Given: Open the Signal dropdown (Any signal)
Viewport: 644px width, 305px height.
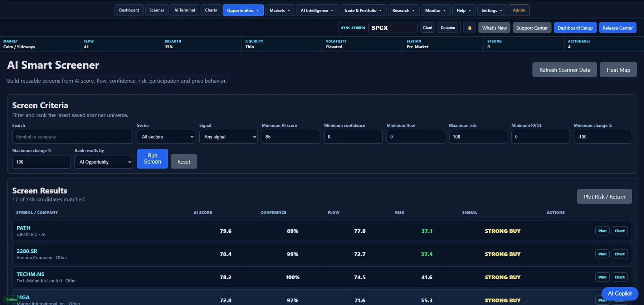Looking at the screenshot, I should pyautogui.click(x=228, y=137).
